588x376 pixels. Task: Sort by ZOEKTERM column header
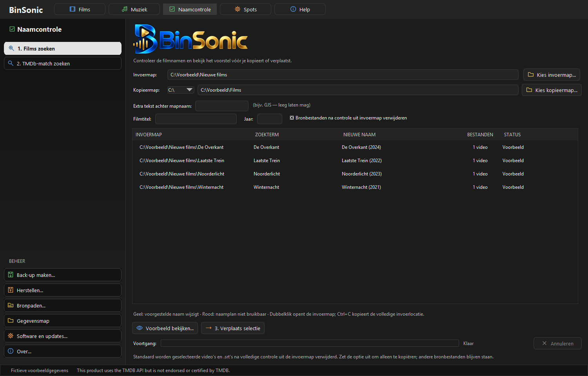[x=267, y=135]
